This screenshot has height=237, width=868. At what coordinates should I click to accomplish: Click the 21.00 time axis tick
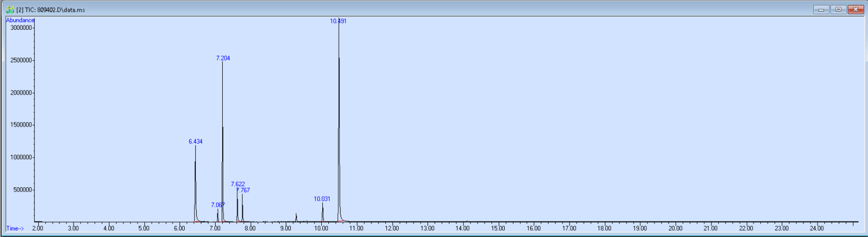tap(710, 228)
